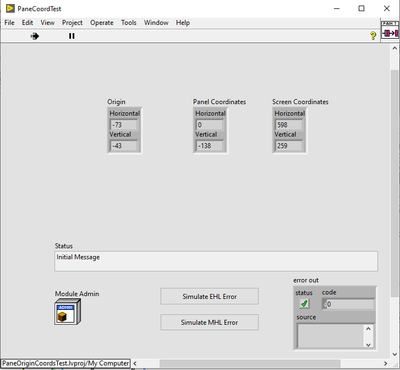Minimize the PaneCoordTest window

click(337, 9)
